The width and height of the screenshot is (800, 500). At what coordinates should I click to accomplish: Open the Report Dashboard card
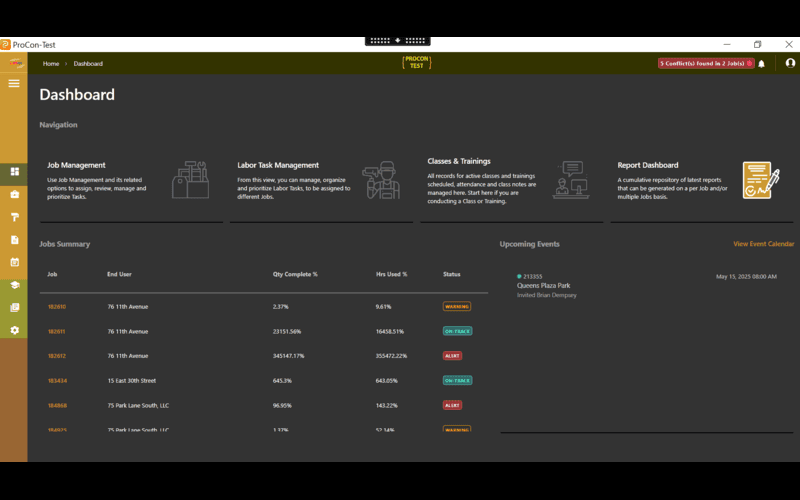pos(702,183)
